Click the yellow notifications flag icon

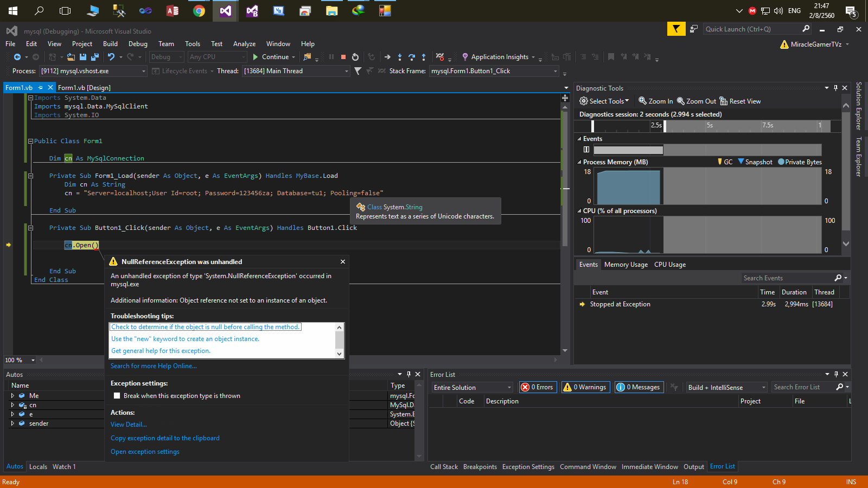[676, 29]
